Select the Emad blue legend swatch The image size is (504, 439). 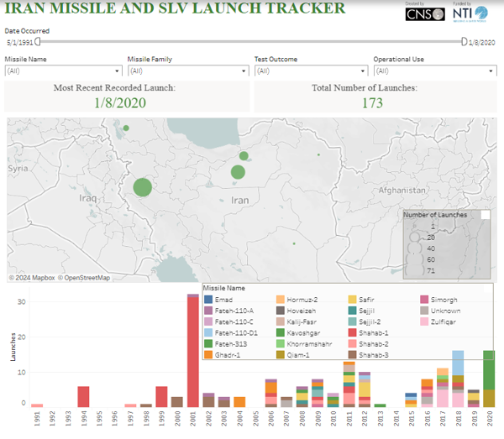point(208,300)
